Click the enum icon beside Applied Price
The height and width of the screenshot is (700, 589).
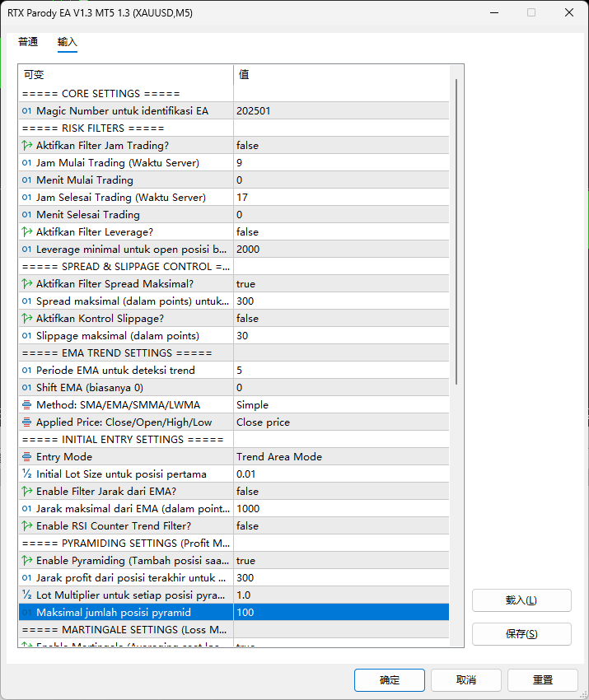click(26, 422)
